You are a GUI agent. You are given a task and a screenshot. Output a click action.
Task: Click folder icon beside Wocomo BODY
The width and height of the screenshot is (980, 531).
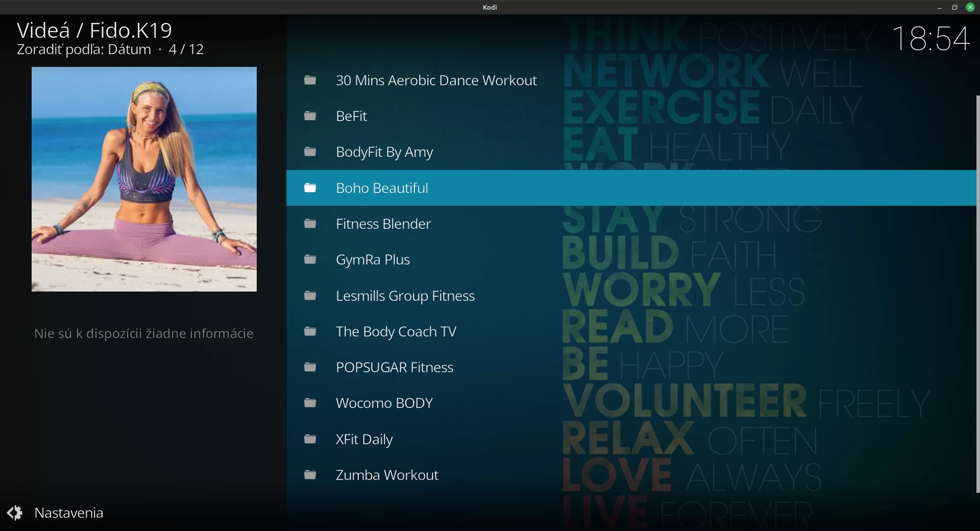click(x=310, y=403)
